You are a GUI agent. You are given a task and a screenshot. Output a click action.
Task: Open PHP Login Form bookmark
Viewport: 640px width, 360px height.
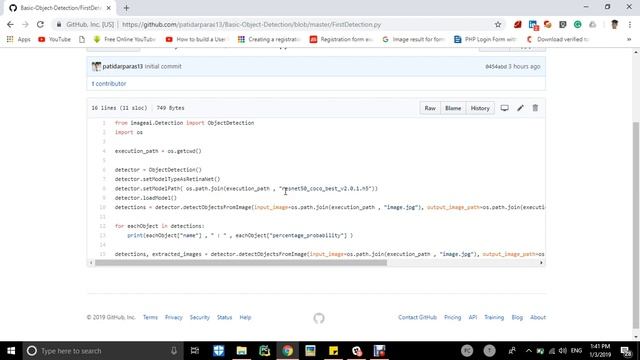pos(485,39)
